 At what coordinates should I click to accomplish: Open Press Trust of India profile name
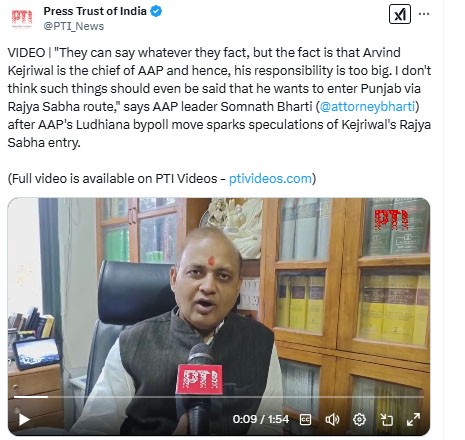tap(95, 11)
